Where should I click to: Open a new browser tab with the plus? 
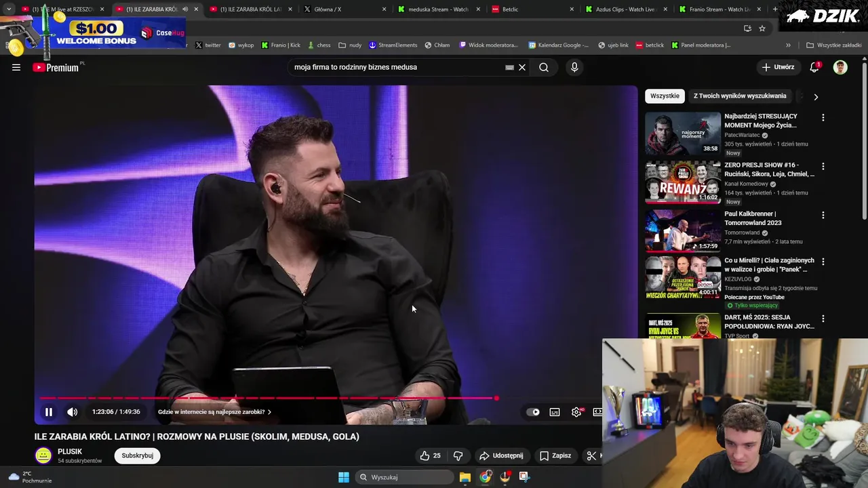[776, 9]
